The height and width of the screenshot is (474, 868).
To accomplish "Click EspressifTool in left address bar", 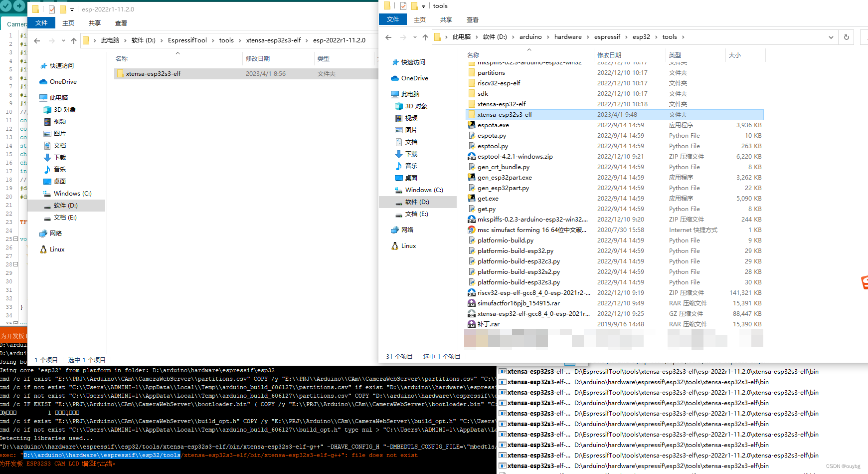I will point(187,40).
